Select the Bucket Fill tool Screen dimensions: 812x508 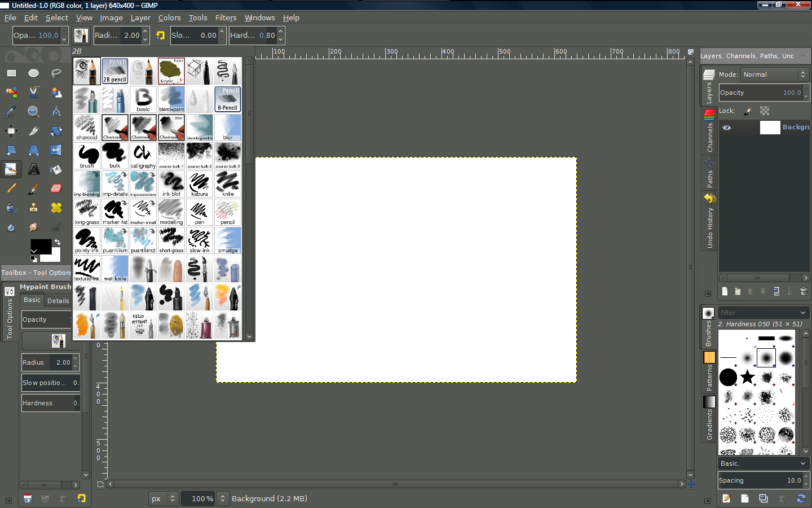56,169
